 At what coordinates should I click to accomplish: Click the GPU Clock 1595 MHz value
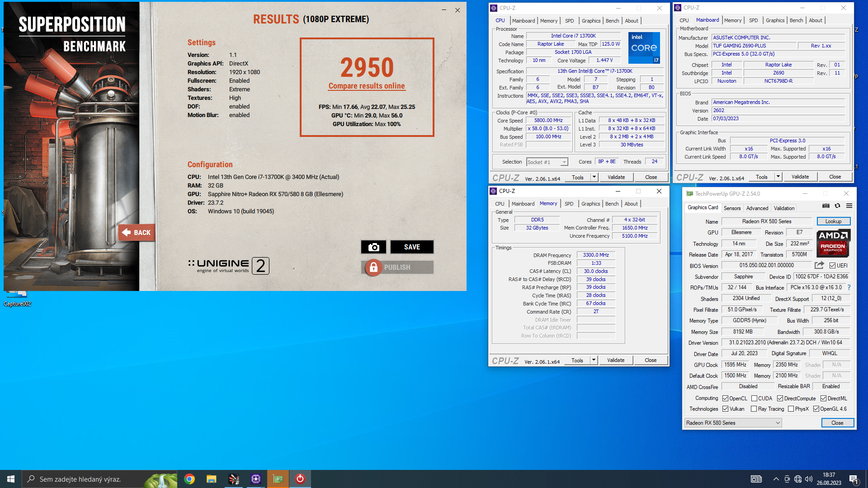click(735, 365)
